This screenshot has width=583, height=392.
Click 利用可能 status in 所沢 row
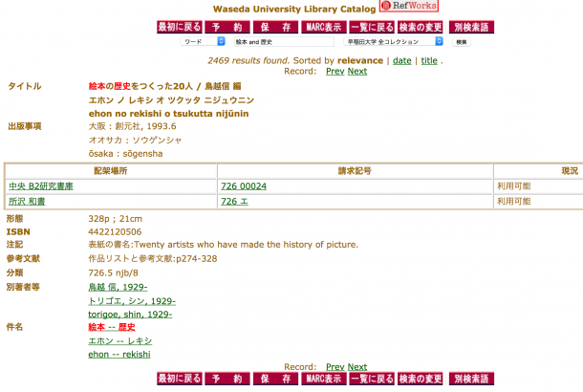coord(514,202)
